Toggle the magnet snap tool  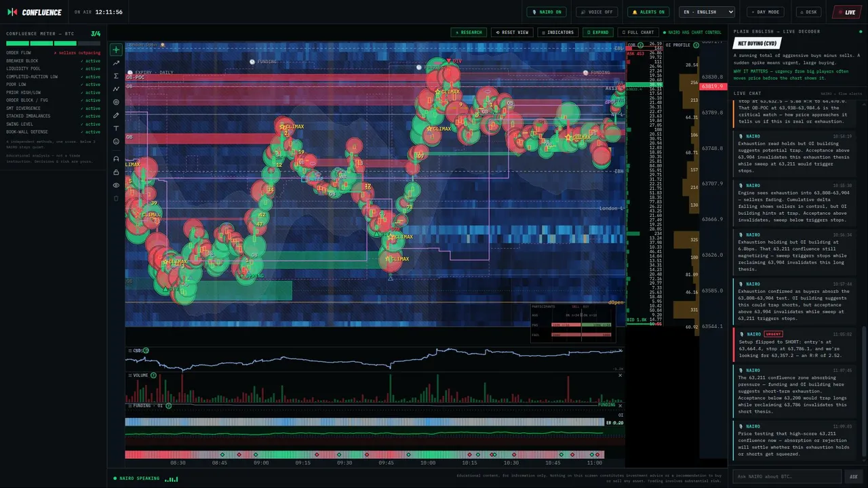(x=116, y=159)
